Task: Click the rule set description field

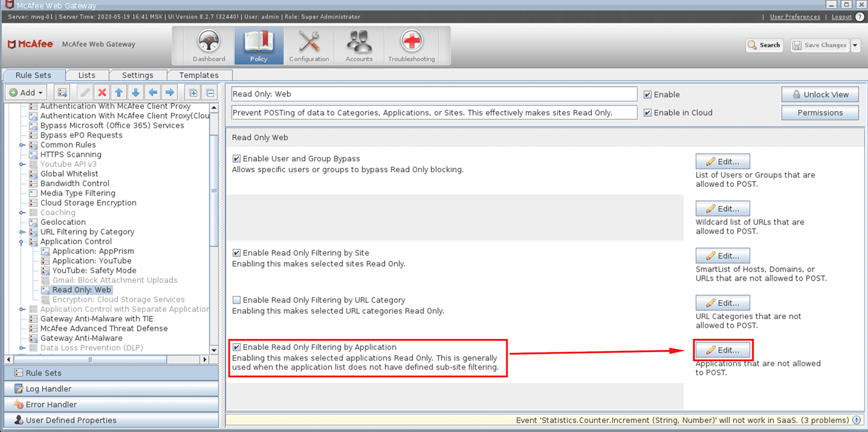Action: [x=434, y=113]
